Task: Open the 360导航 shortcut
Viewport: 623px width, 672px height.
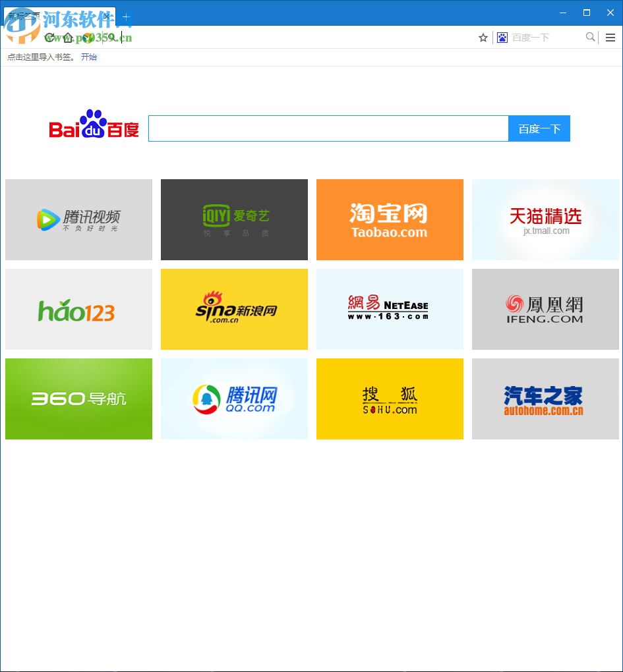Action: point(78,399)
